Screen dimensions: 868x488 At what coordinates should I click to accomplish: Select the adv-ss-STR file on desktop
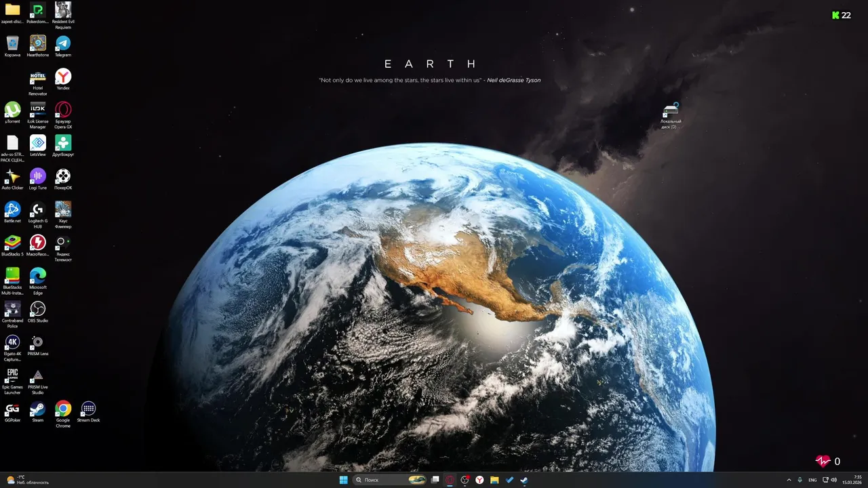(x=12, y=148)
